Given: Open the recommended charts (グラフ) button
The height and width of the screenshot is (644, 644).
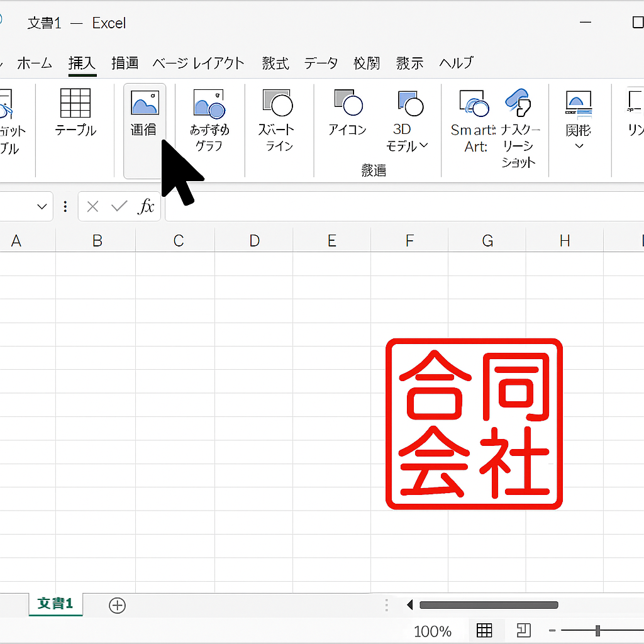Looking at the screenshot, I should (x=209, y=120).
